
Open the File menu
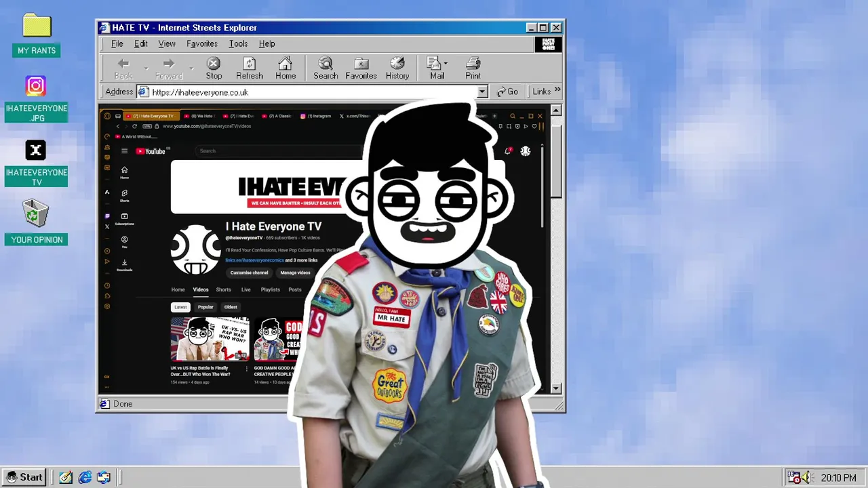[117, 43]
